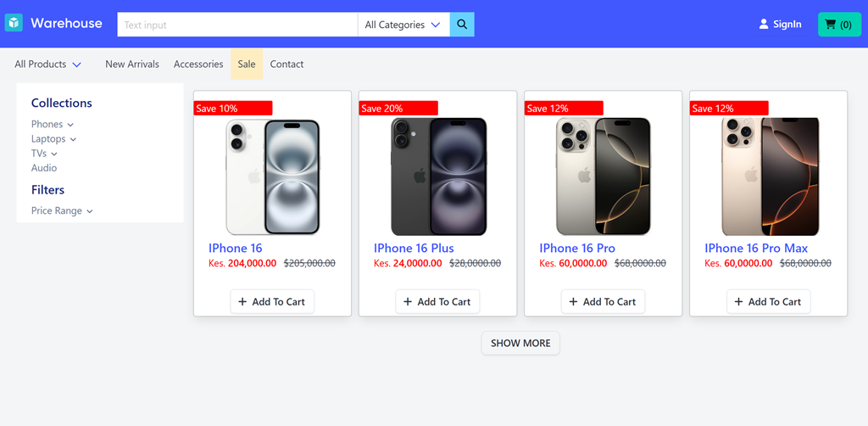Click the SignIn user icon
The height and width of the screenshot is (426, 868).
point(764,25)
